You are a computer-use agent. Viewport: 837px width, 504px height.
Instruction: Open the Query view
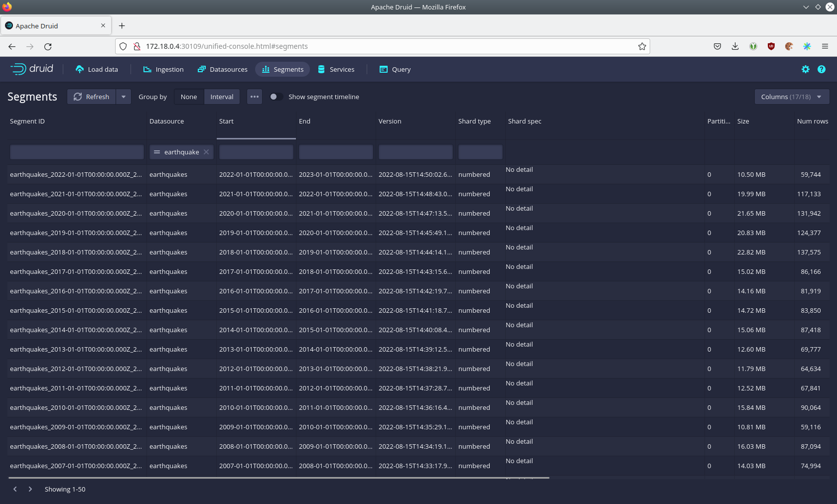[x=395, y=70]
